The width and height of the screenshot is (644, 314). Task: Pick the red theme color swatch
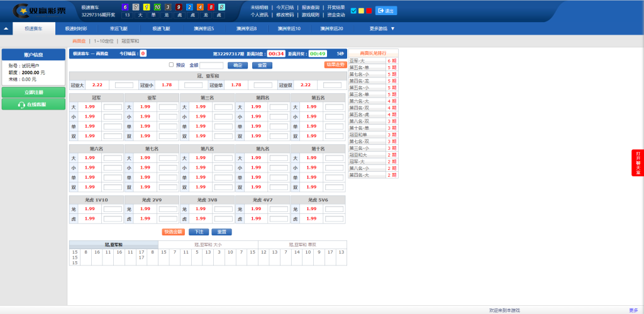pos(369,11)
